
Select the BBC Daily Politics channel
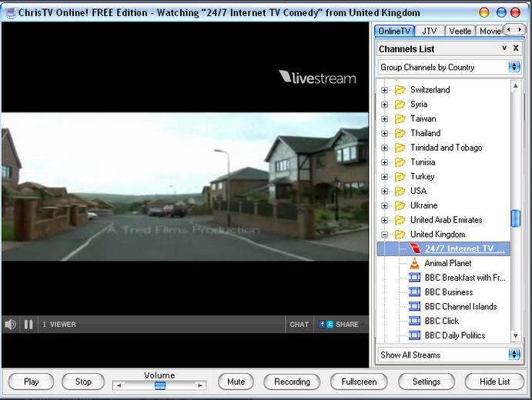455,335
